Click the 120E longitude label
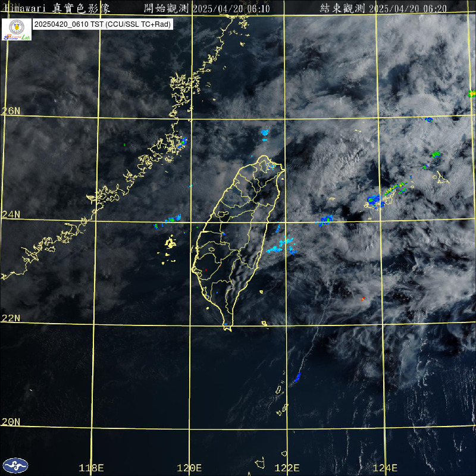 189,468
